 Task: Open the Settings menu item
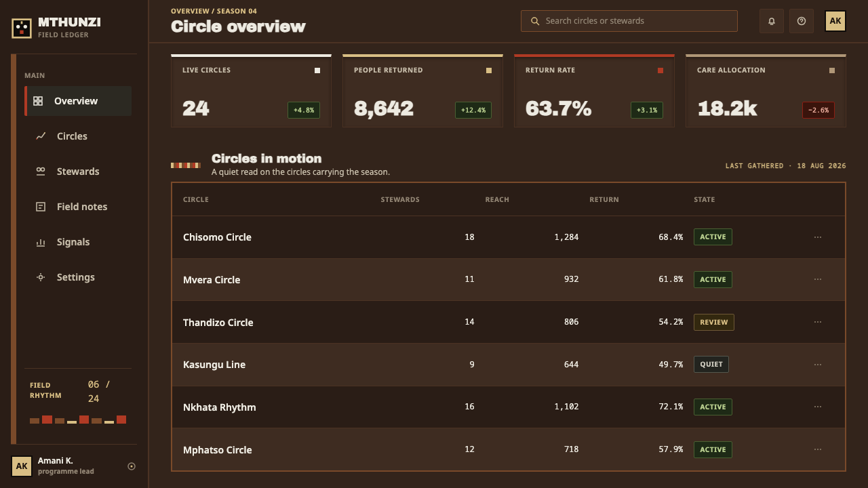click(x=78, y=277)
